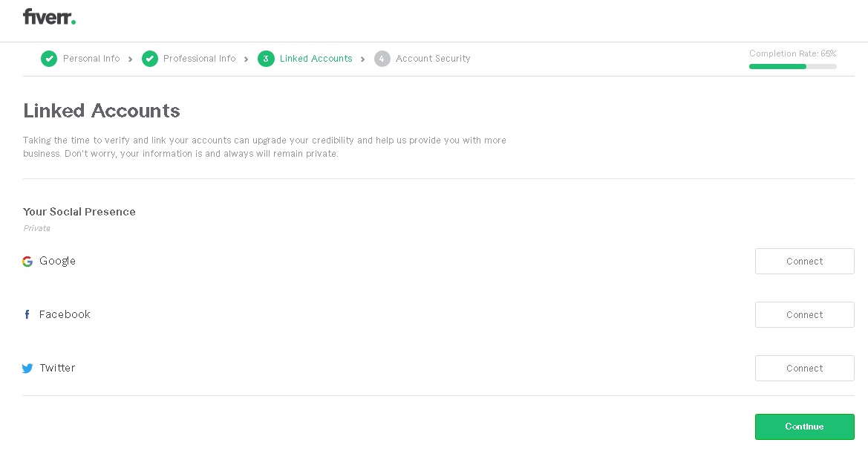Click the Your Social Presence heading
The image size is (868, 457).
point(79,212)
